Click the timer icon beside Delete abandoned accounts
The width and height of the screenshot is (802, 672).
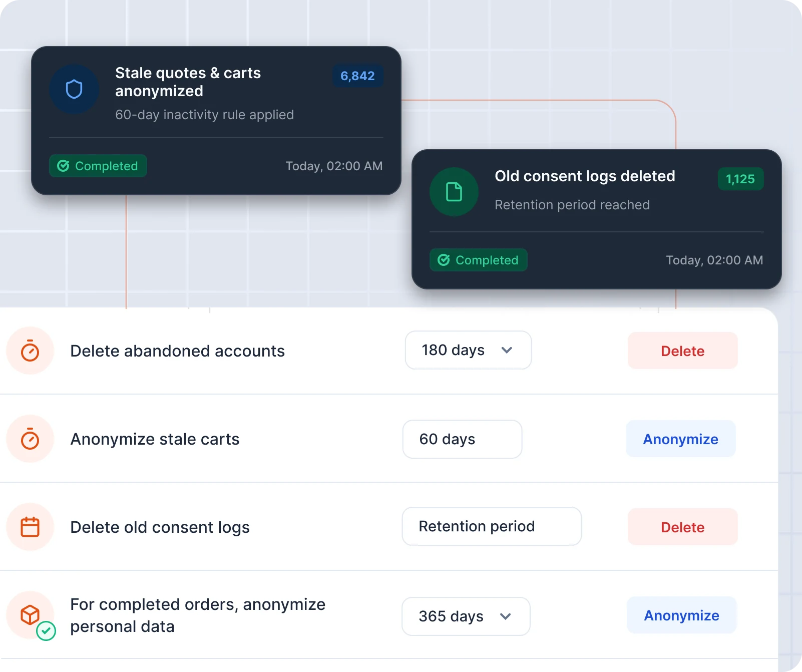(x=30, y=351)
